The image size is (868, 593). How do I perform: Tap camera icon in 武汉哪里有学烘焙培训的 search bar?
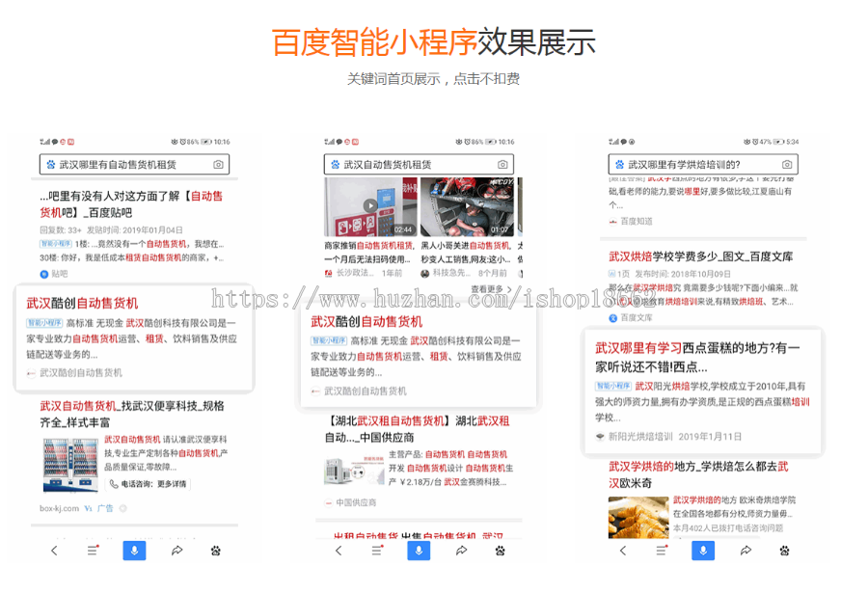787,165
